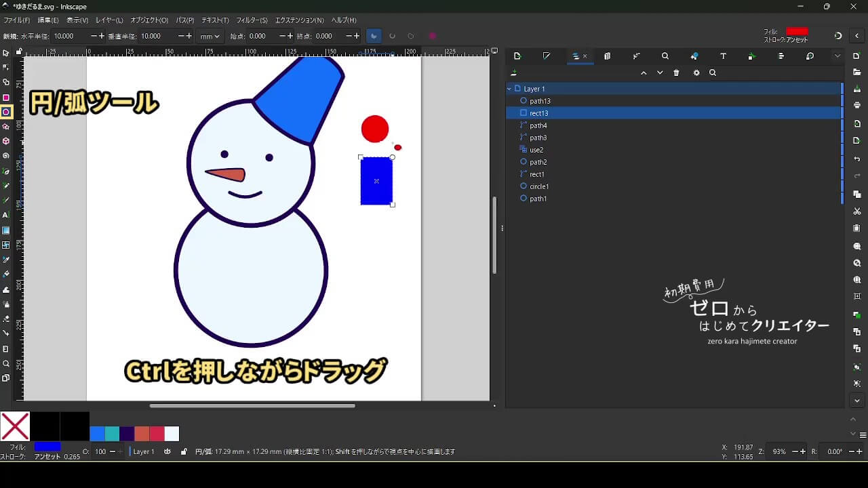Pick the teal swatch in the palette
Image resolution: width=868 pixels, height=488 pixels.
point(112,434)
